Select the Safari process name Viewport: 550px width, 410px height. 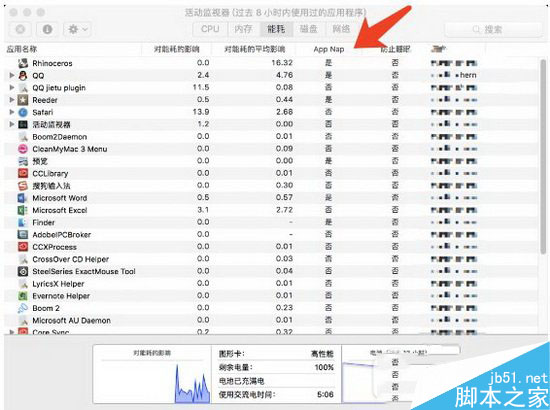tap(43, 112)
